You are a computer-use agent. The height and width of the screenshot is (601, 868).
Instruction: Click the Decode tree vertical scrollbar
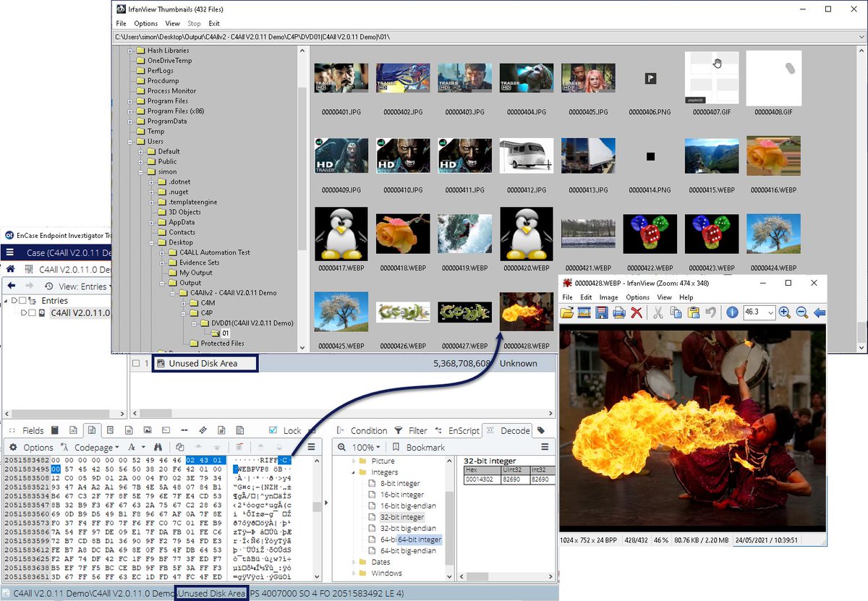click(x=450, y=517)
